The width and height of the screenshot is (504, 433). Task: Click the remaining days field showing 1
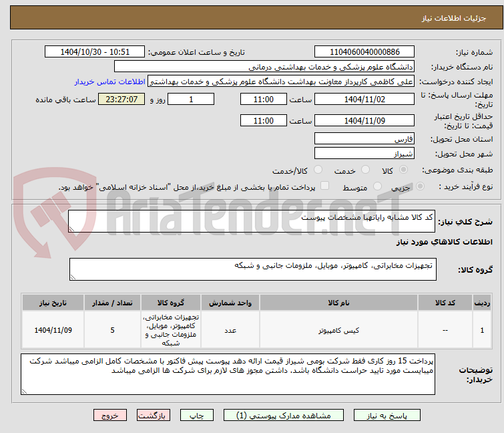click(x=191, y=99)
